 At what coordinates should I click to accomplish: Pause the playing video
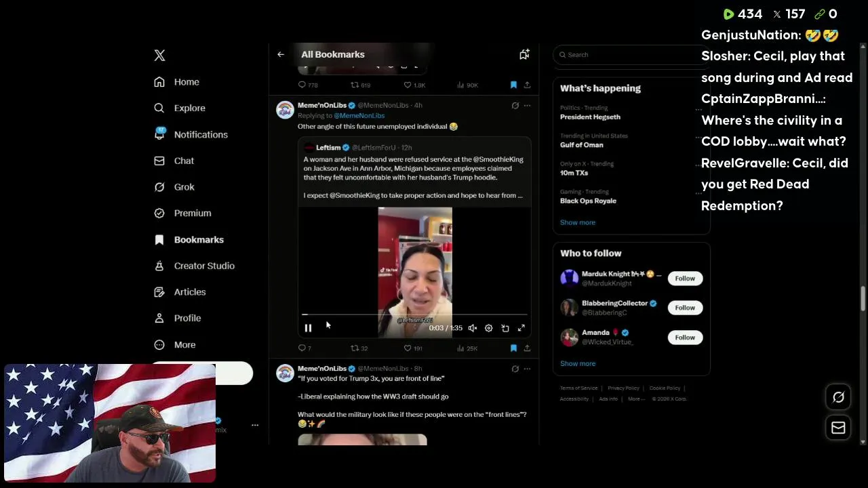pyautogui.click(x=308, y=328)
